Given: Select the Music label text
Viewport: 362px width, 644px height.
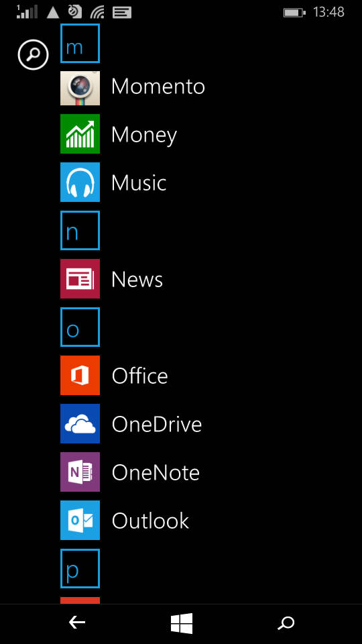Looking at the screenshot, I should click(x=139, y=182).
